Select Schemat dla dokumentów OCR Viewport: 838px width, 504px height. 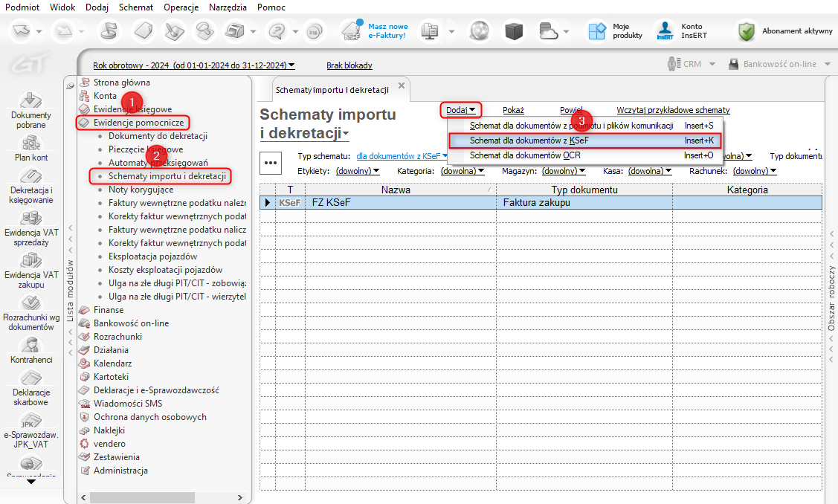[525, 155]
